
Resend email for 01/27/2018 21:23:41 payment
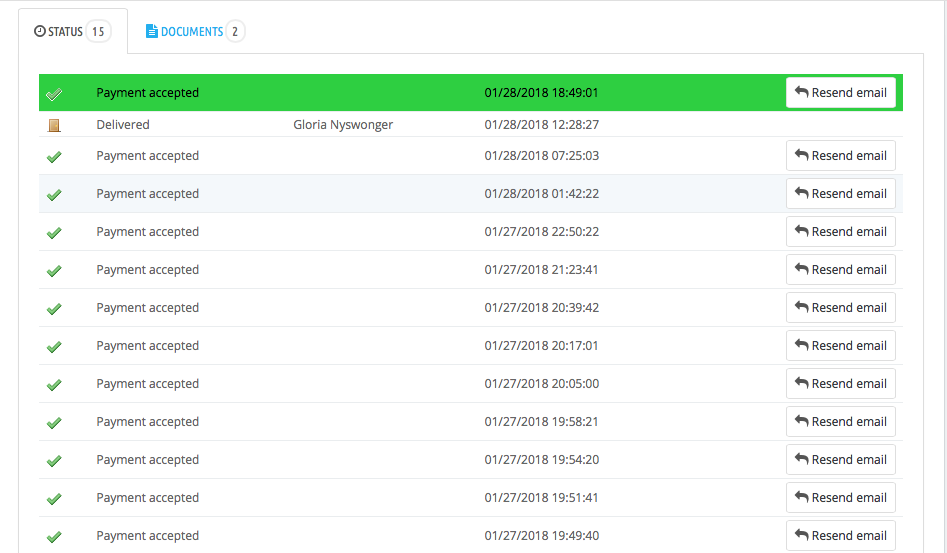(841, 270)
